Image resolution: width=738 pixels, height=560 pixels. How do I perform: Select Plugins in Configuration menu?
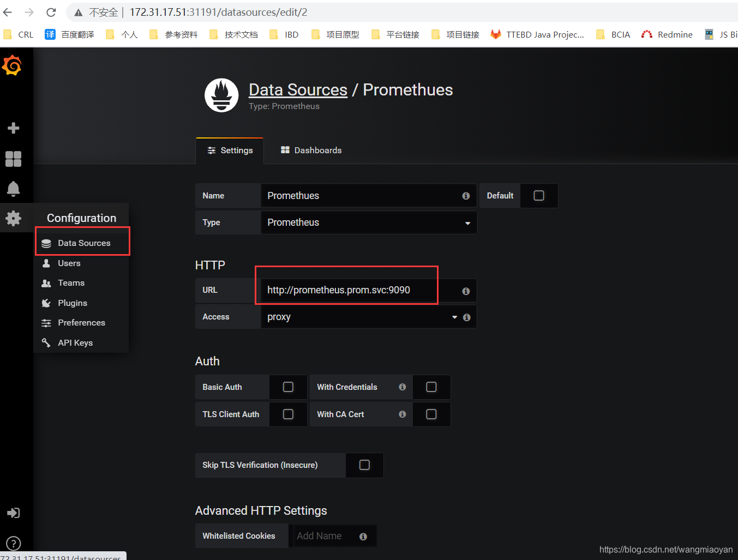[x=82, y=303]
